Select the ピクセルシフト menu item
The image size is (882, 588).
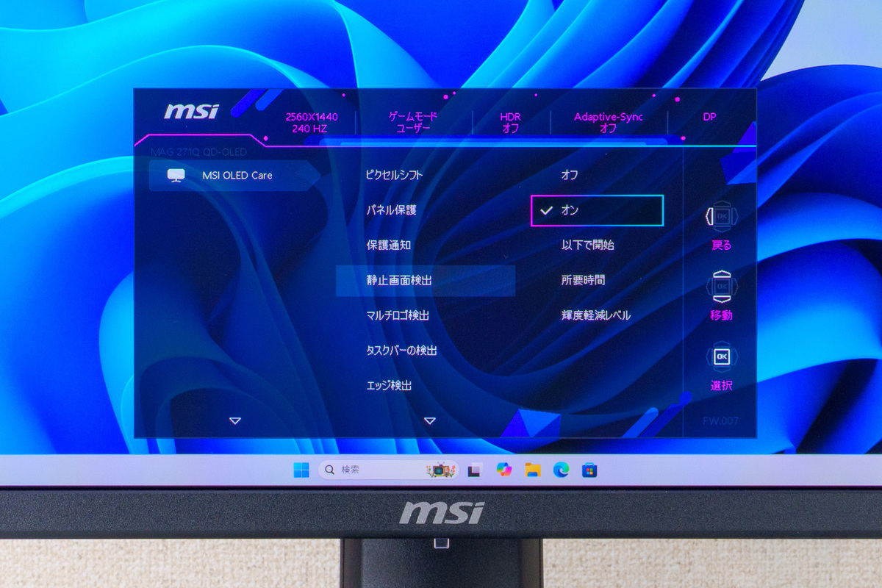coord(395,176)
